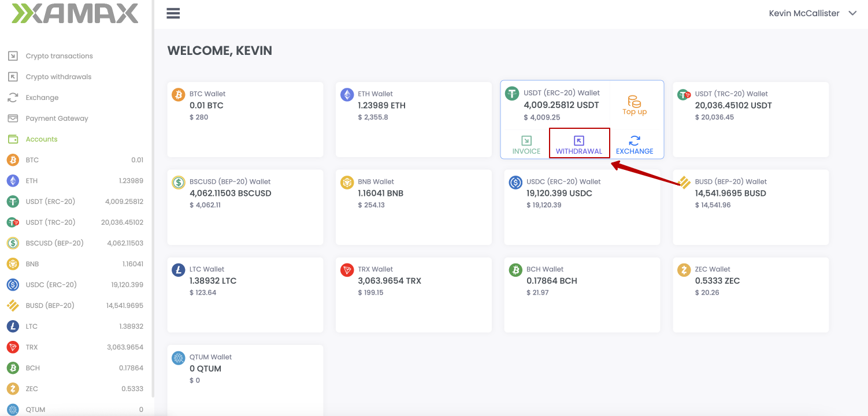Click the BNB Wallet card icon
The image size is (868, 416).
tap(347, 183)
